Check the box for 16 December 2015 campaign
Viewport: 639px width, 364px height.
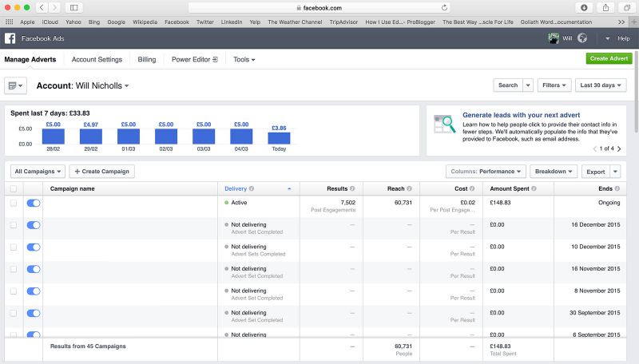pos(14,225)
